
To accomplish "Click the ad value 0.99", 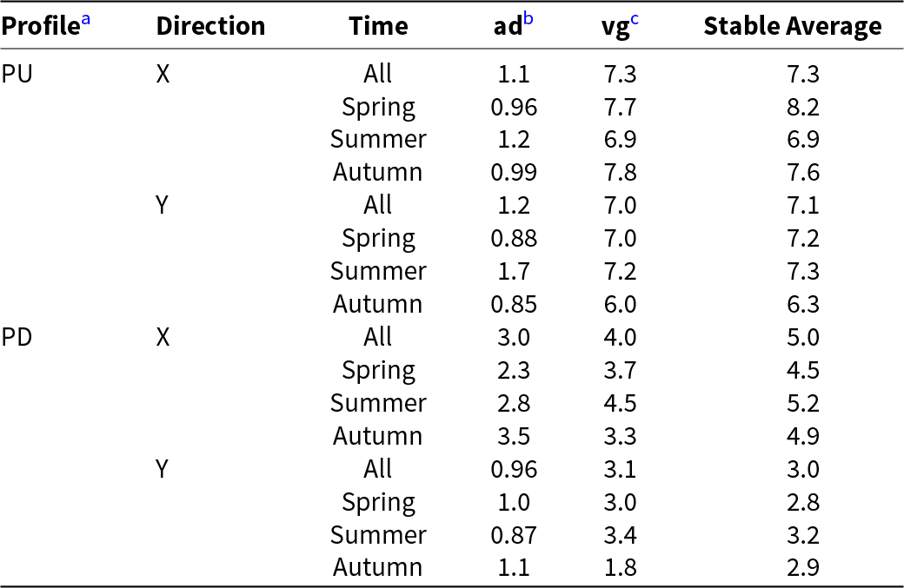I will tap(514, 172).
